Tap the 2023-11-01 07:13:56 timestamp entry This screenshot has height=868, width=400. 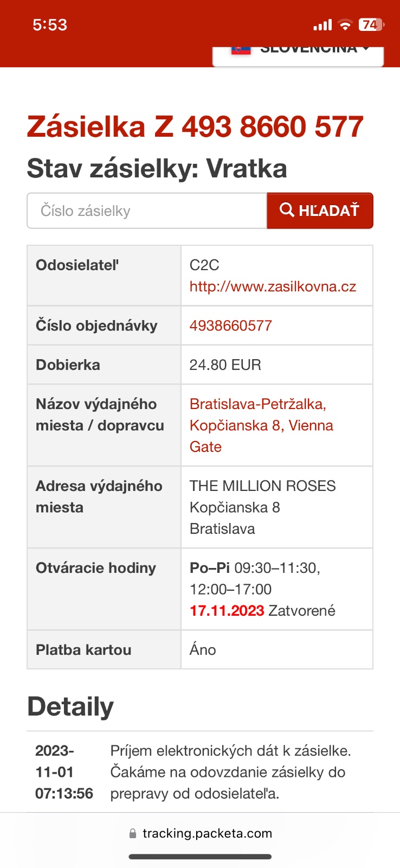[x=64, y=772]
